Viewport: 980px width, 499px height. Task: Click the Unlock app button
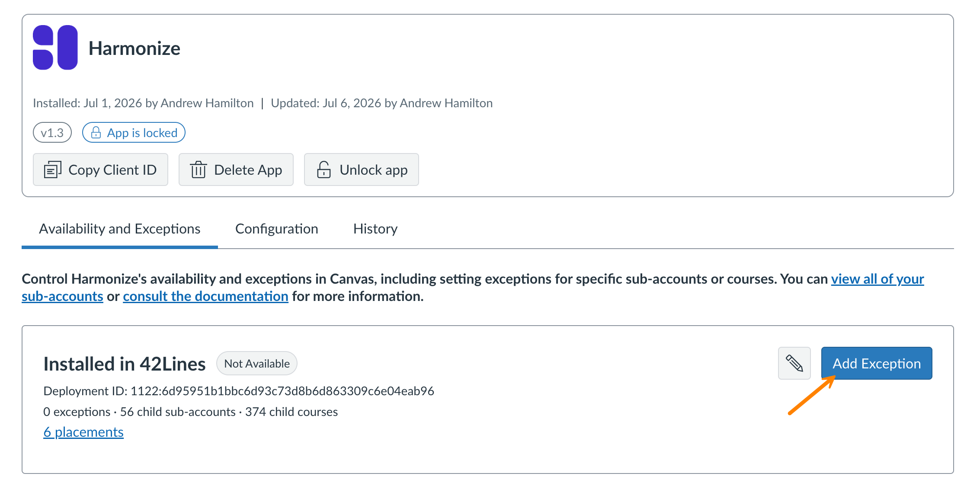point(362,170)
